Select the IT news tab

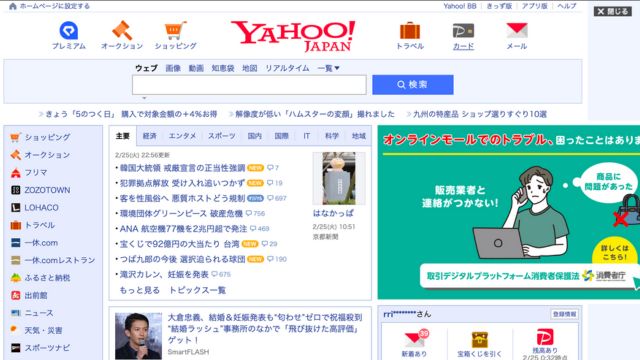pos(307,136)
